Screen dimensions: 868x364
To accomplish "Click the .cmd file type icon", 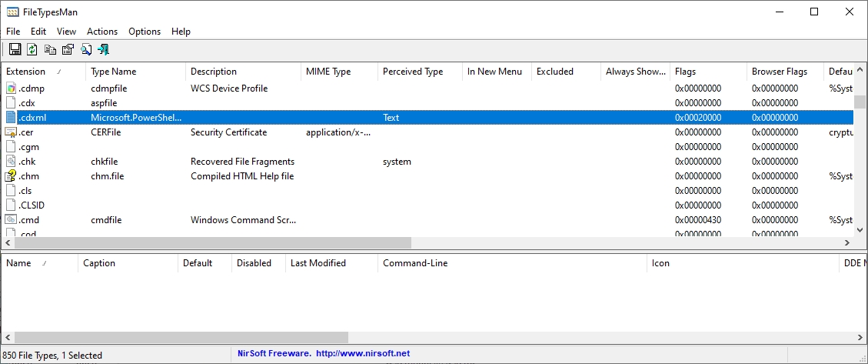I will (11, 220).
